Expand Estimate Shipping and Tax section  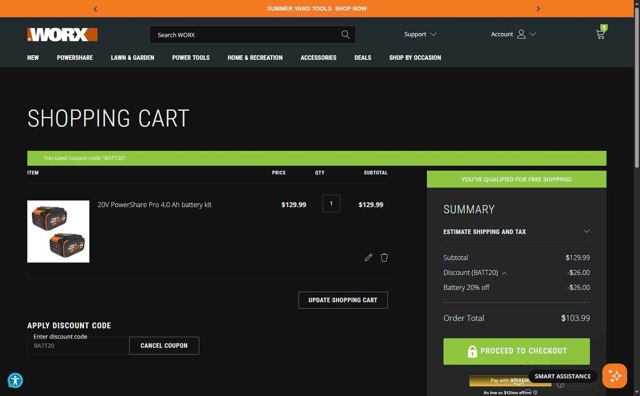(x=516, y=231)
